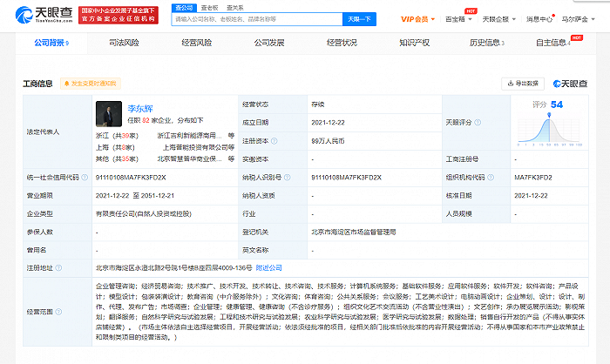
Task: Click the 有限责任公司(自然人投资或控股) company type value
Action: (144, 213)
